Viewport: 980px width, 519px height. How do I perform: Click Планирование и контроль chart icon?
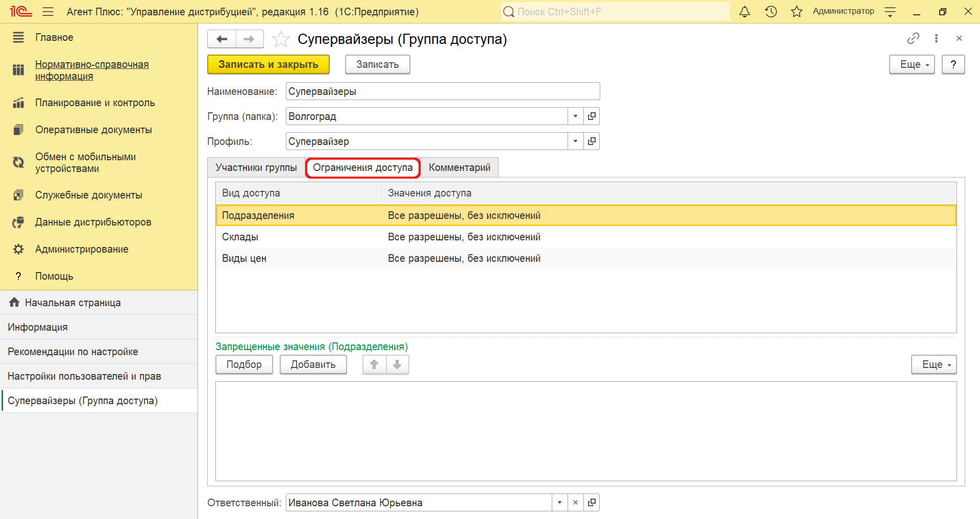coord(18,103)
